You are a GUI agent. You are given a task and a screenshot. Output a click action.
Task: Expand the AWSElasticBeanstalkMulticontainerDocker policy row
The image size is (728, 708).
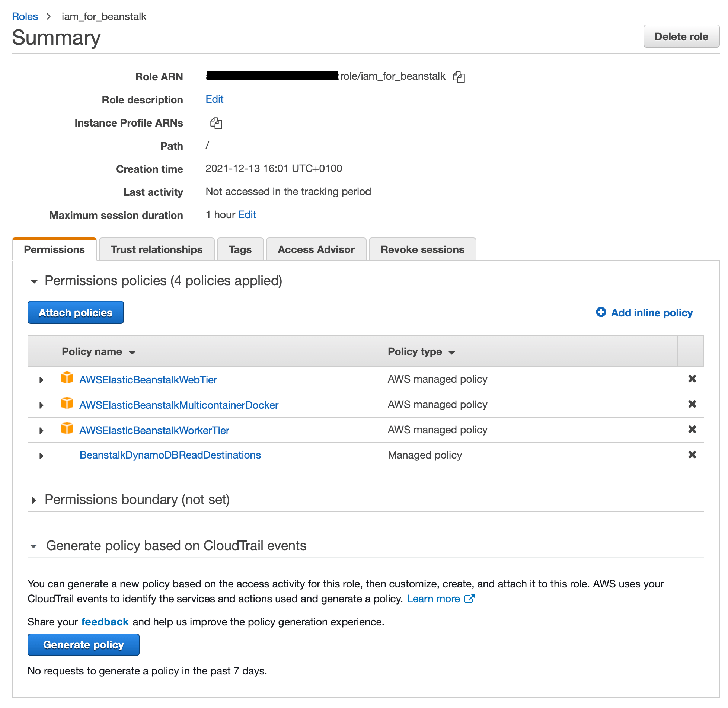pyautogui.click(x=41, y=405)
